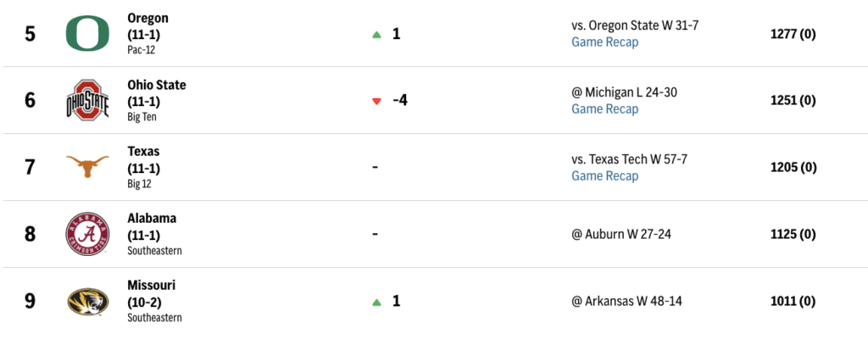Select the Missouri team name
The image size is (868, 350).
tap(152, 285)
